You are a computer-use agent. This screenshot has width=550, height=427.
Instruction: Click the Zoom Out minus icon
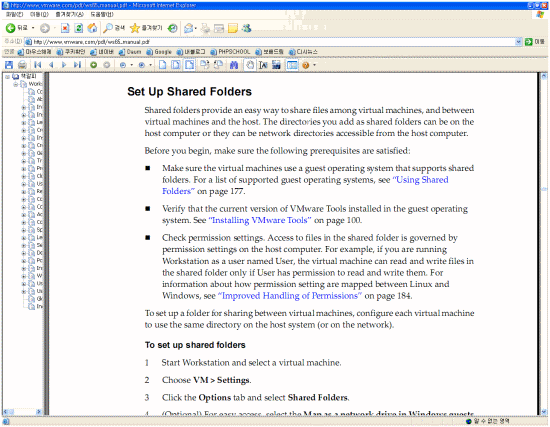coord(123,65)
